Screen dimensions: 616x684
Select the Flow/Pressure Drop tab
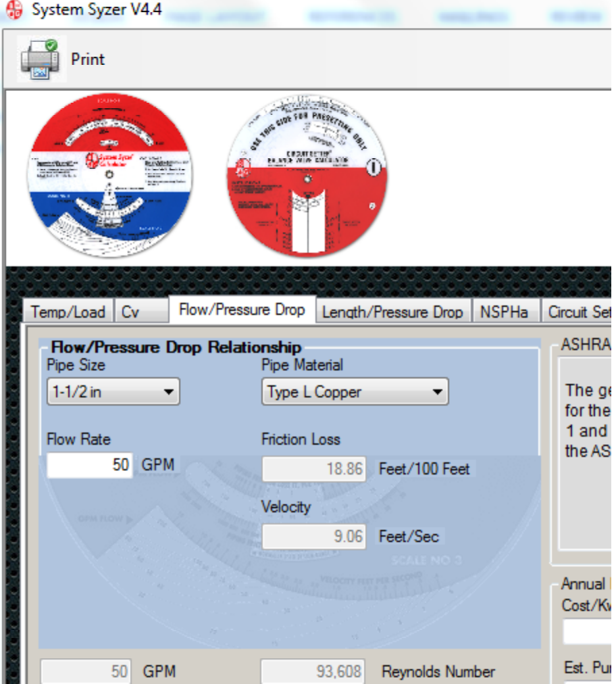[242, 310]
